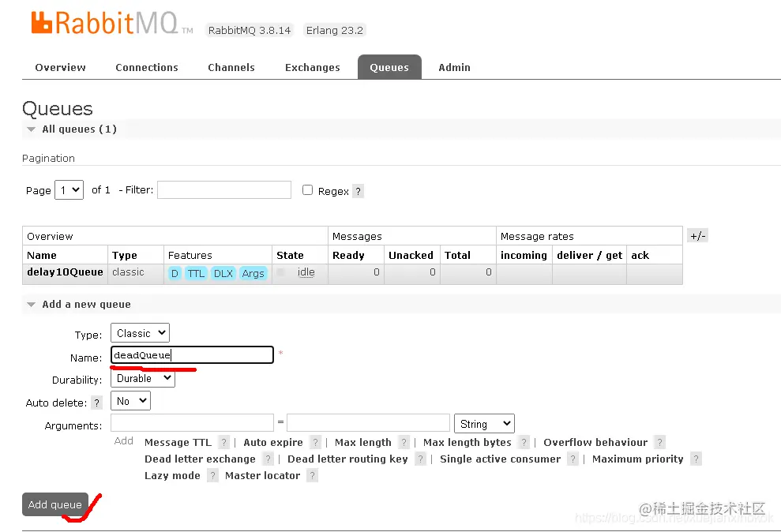Show help for Maximum priority
The width and height of the screenshot is (781, 532).
696,459
